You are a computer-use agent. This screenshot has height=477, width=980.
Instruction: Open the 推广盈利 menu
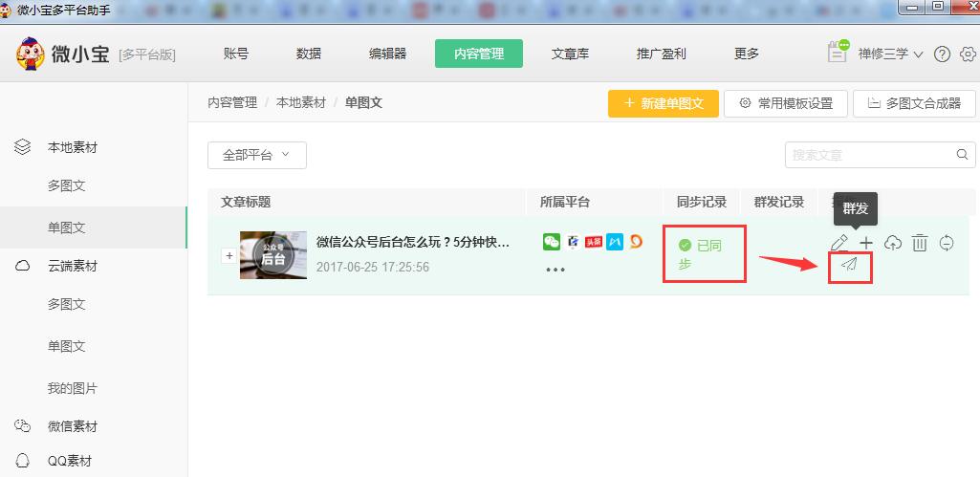(x=662, y=54)
